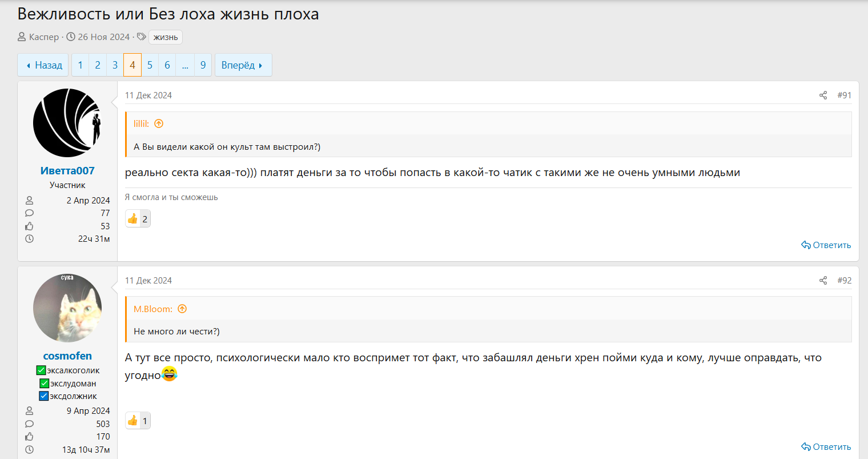Jump to quoted lillil post via arrow icon
The height and width of the screenshot is (459, 868).
[x=159, y=123]
